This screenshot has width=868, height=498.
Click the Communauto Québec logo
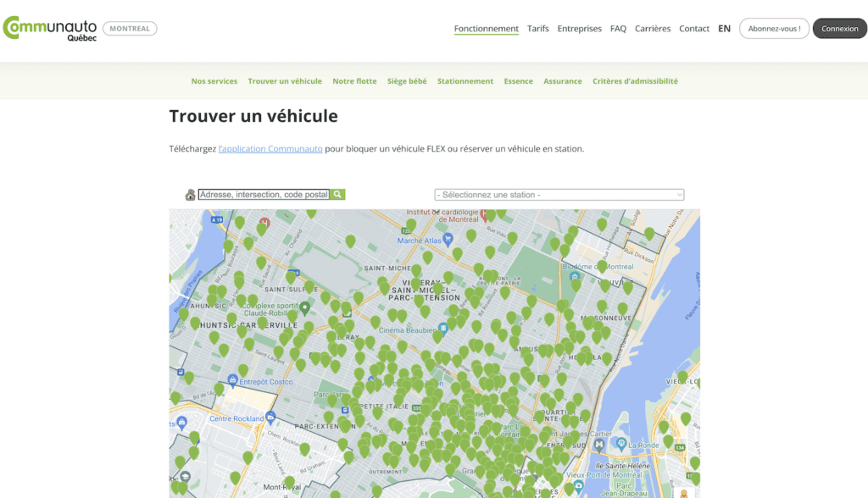pos(49,28)
